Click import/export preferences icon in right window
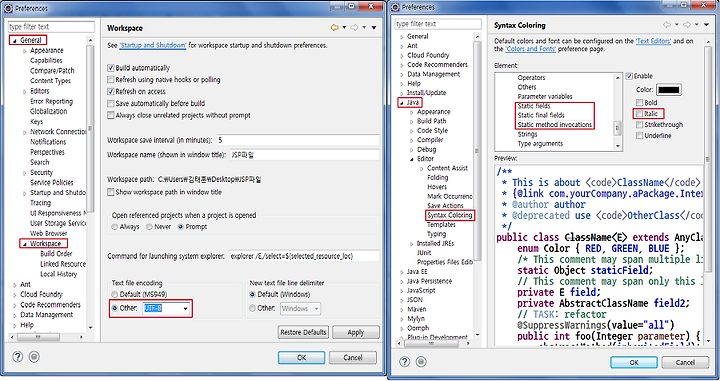720x381 pixels. (421, 362)
